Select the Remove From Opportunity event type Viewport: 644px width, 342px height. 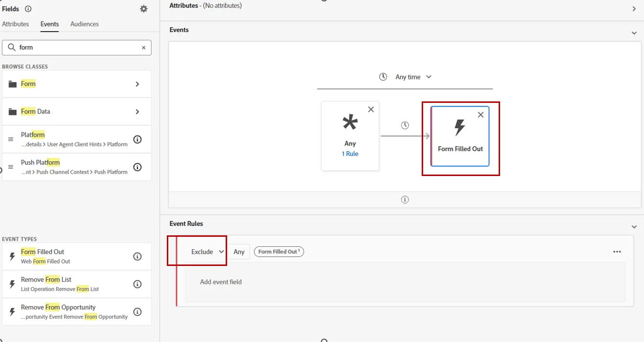[x=76, y=312]
